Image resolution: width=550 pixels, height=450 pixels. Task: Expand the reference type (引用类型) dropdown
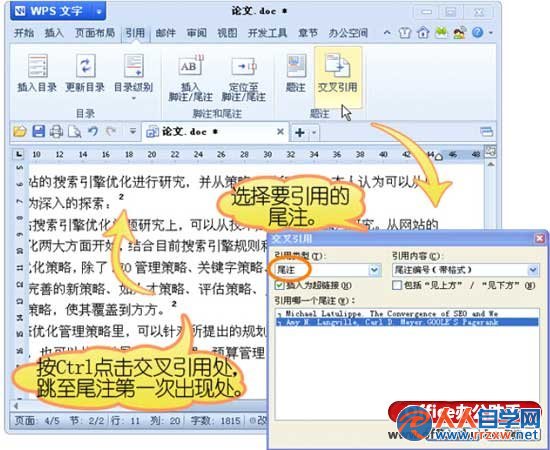coord(374,270)
